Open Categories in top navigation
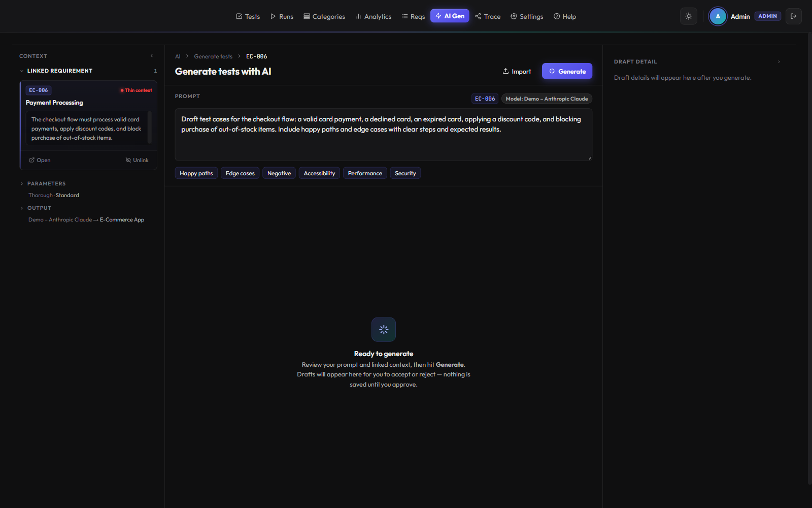This screenshot has width=812, height=508. tap(324, 16)
